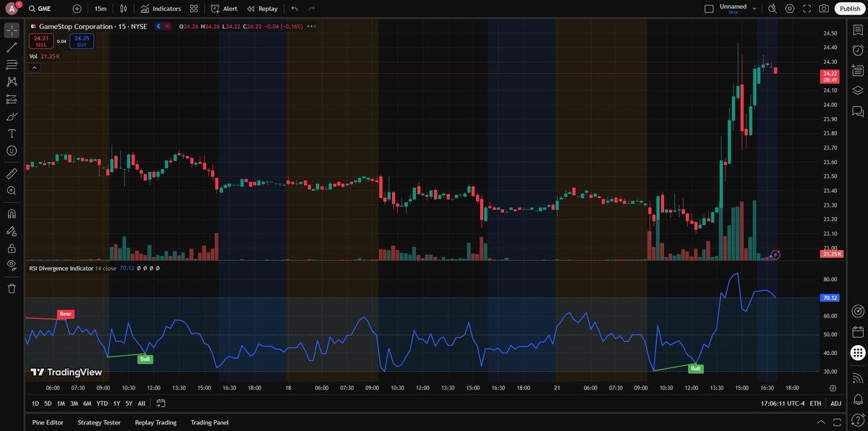868x431 pixels.
Task: Take a chart snapshot with camera
Action: tap(824, 9)
